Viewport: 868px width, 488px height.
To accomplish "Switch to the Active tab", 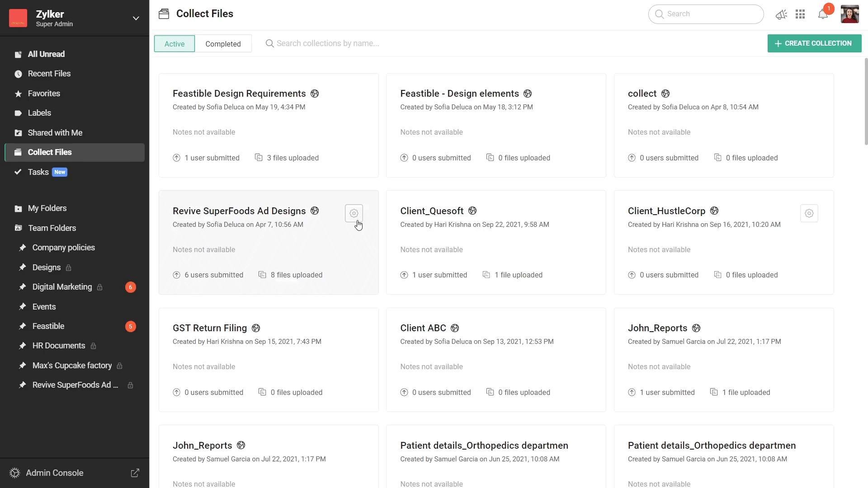I will pyautogui.click(x=175, y=44).
